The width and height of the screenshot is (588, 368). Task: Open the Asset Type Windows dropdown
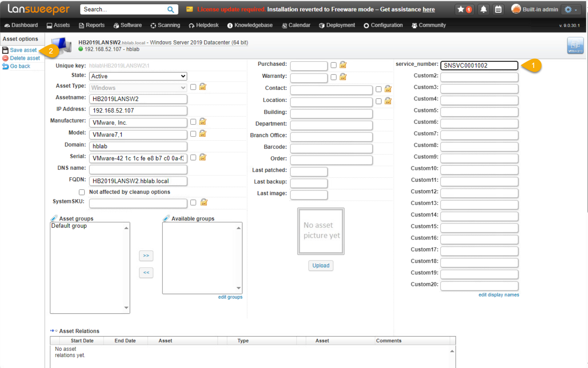click(138, 88)
